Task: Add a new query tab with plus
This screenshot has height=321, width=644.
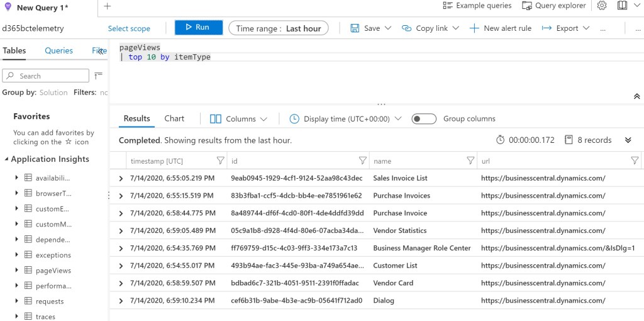Action: point(107,6)
